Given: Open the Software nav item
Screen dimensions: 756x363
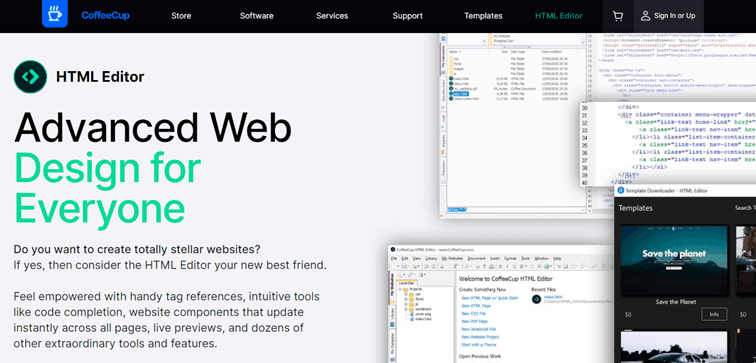Looking at the screenshot, I should point(256,16).
